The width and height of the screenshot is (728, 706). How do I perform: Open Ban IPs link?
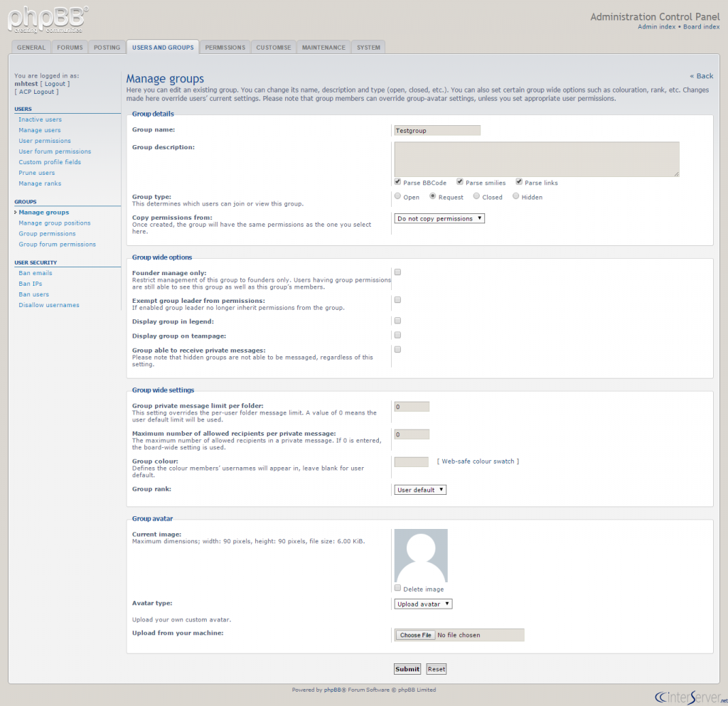[x=30, y=284]
